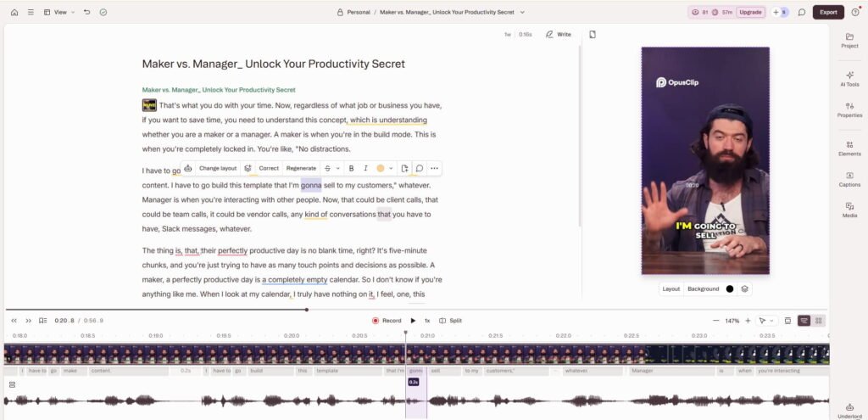The width and height of the screenshot is (868, 420).
Task: Open the Captions panel
Action: click(849, 179)
